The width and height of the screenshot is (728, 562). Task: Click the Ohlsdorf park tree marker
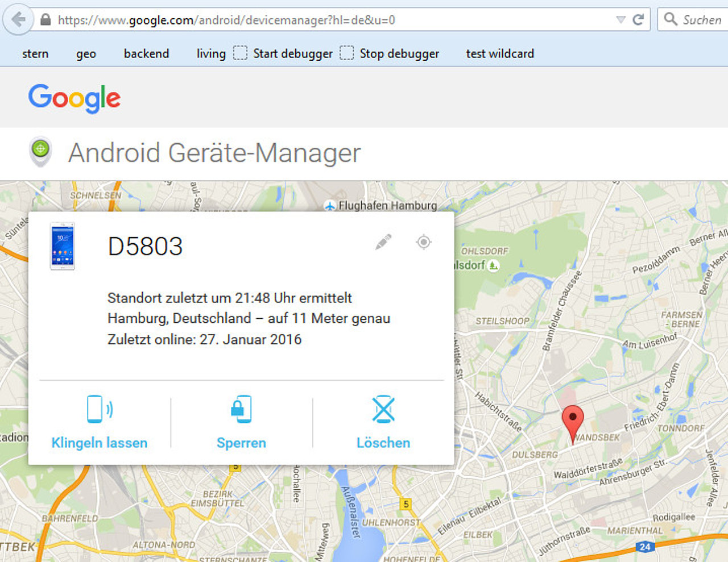click(494, 265)
